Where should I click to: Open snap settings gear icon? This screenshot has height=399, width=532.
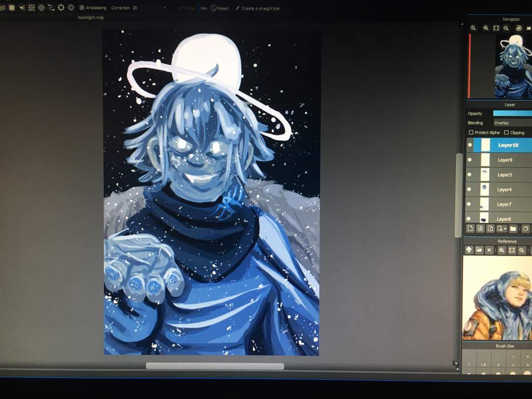pos(71,7)
